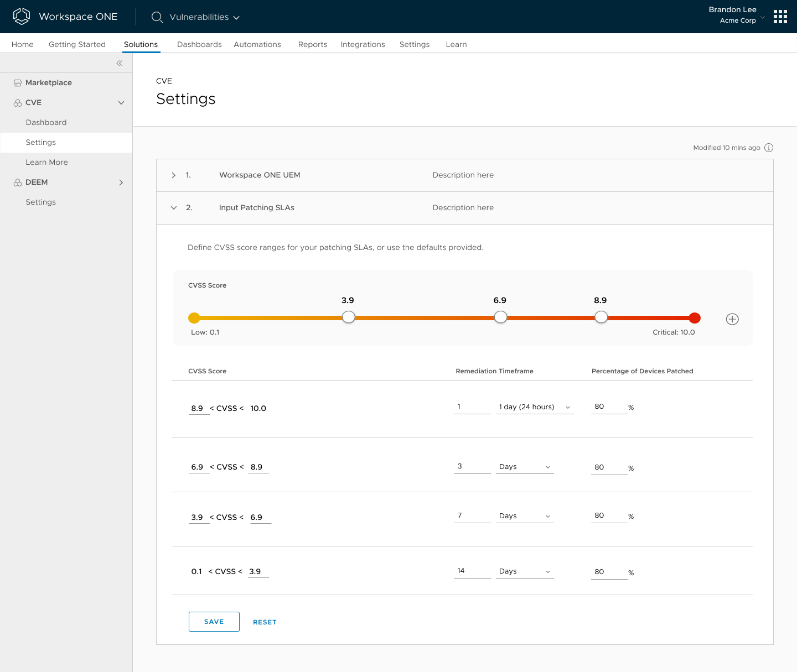This screenshot has width=797, height=672.
Task: Open the top navigation Settings tab
Action: [x=415, y=44]
